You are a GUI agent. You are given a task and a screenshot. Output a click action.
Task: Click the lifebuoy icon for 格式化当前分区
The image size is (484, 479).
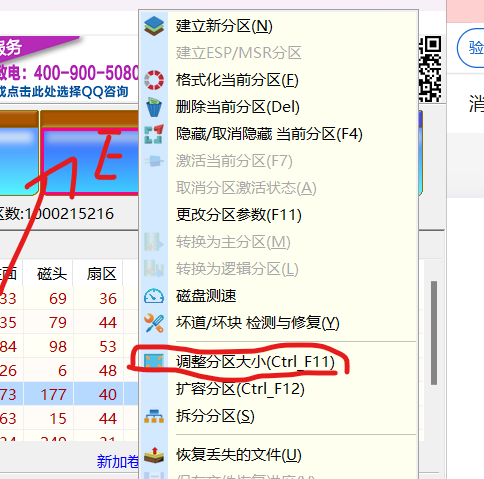click(154, 80)
